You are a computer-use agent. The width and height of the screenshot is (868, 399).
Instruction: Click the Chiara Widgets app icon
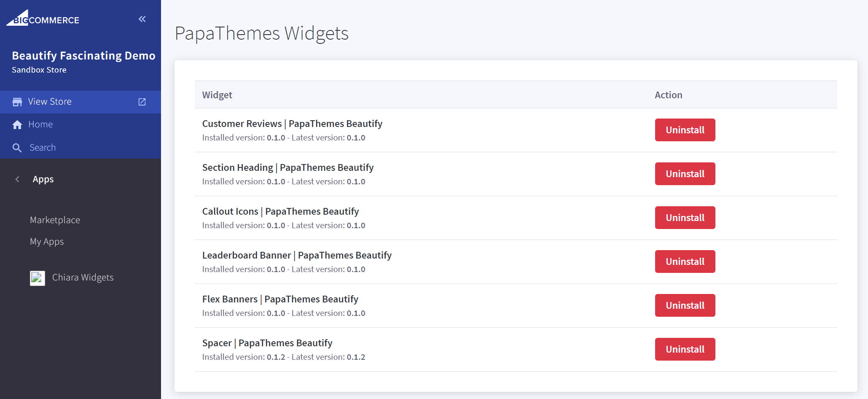pos(38,278)
